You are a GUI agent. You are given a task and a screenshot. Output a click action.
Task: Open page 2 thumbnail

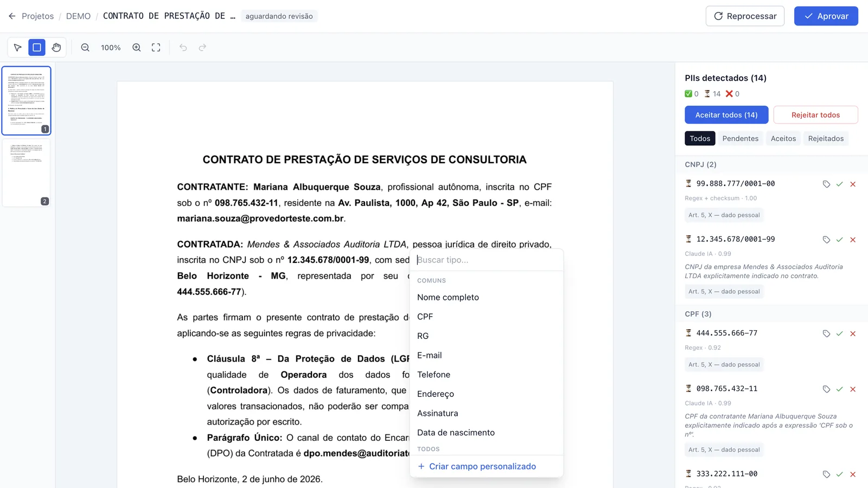coord(27,173)
